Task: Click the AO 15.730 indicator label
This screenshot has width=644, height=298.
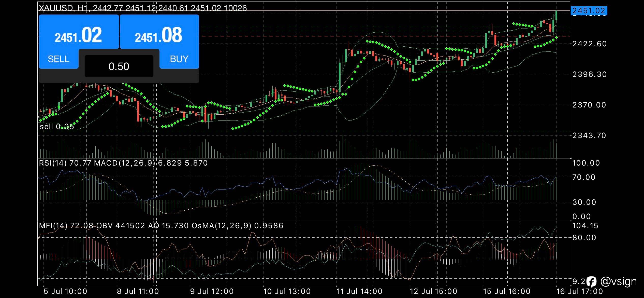Action: [x=168, y=226]
